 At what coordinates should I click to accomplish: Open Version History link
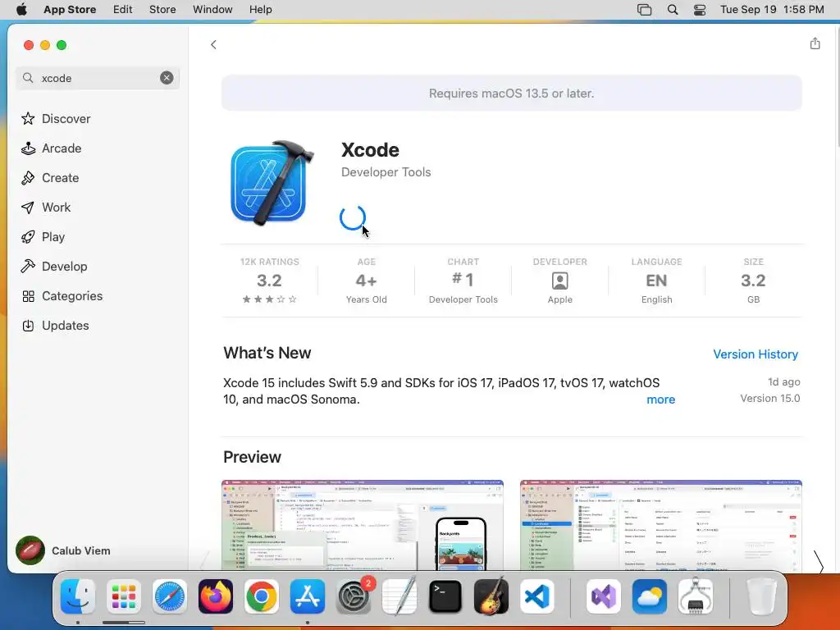coord(756,354)
